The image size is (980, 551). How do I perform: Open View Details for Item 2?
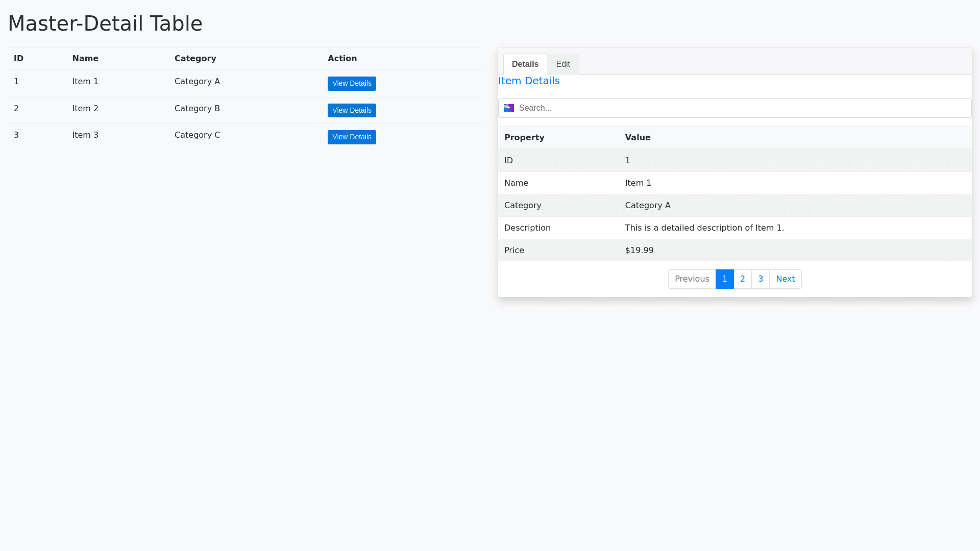(x=352, y=111)
